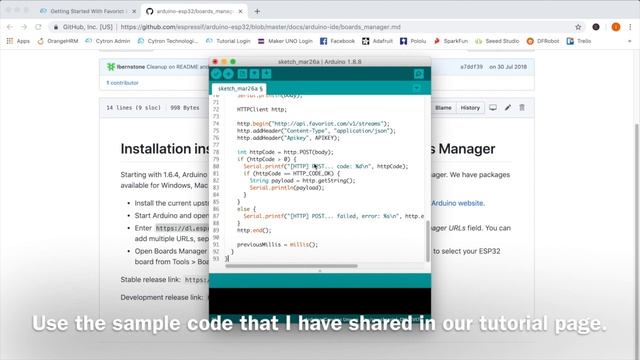Open a sketch using the up-arrow icon
Image resolution: width=640 pixels, height=360 pixels.
[x=254, y=74]
